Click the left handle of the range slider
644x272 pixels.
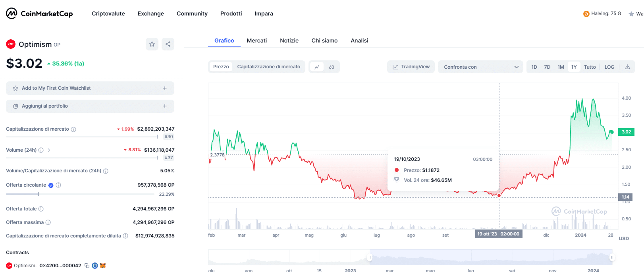[370, 257]
